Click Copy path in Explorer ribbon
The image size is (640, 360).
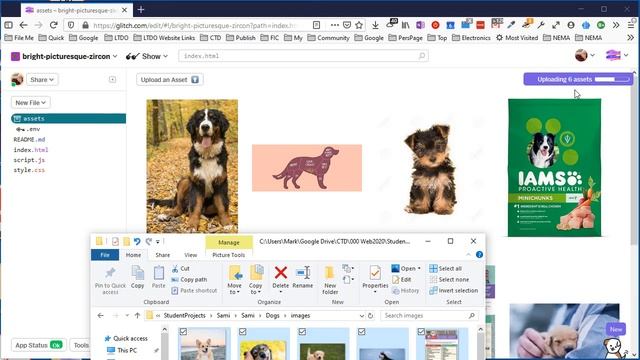189,280
